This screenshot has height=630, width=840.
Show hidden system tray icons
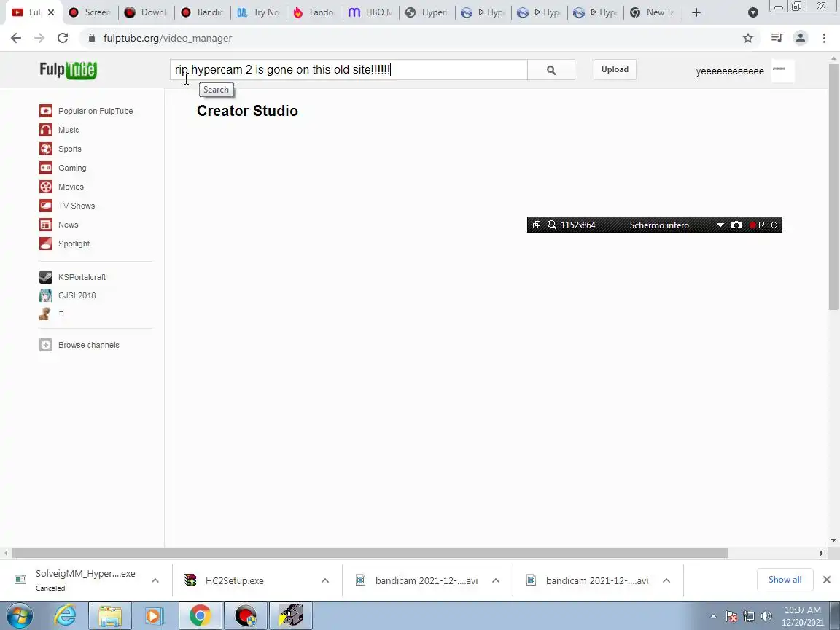click(x=713, y=616)
